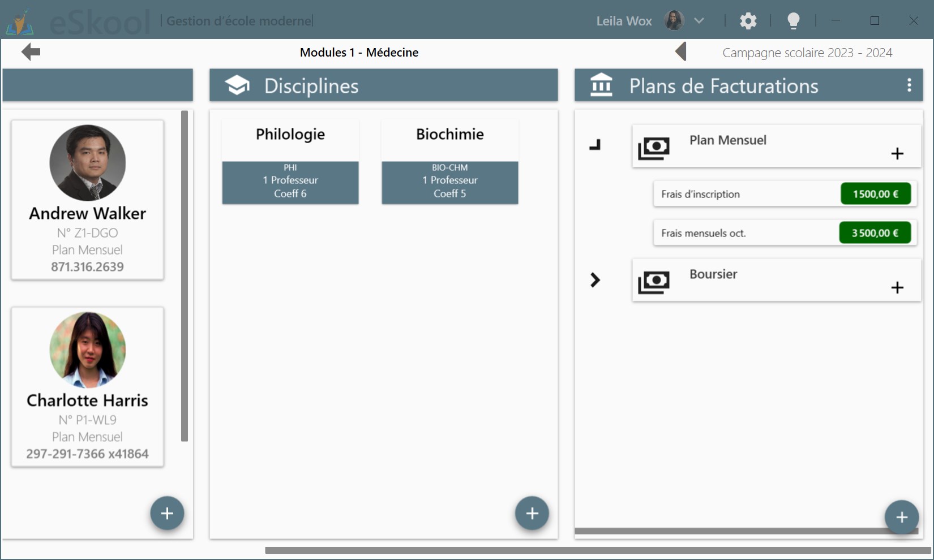
Task: Add fee item to Plan Mensuel
Action: point(897,153)
